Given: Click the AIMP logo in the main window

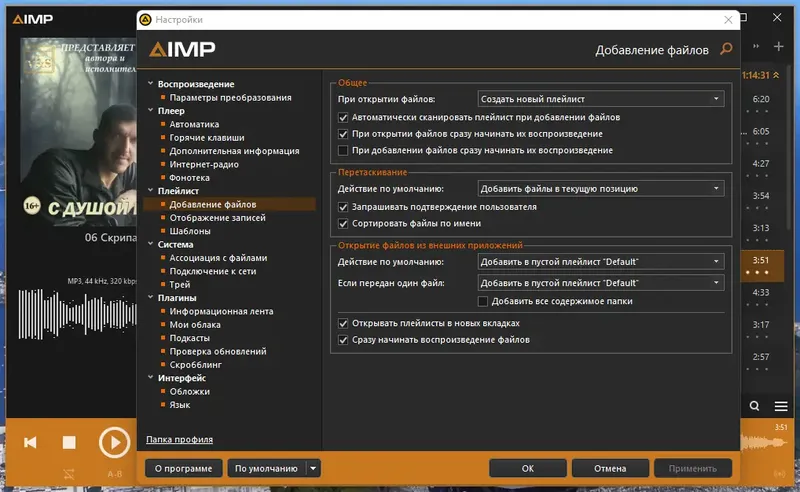Looking at the screenshot, I should [x=33, y=19].
